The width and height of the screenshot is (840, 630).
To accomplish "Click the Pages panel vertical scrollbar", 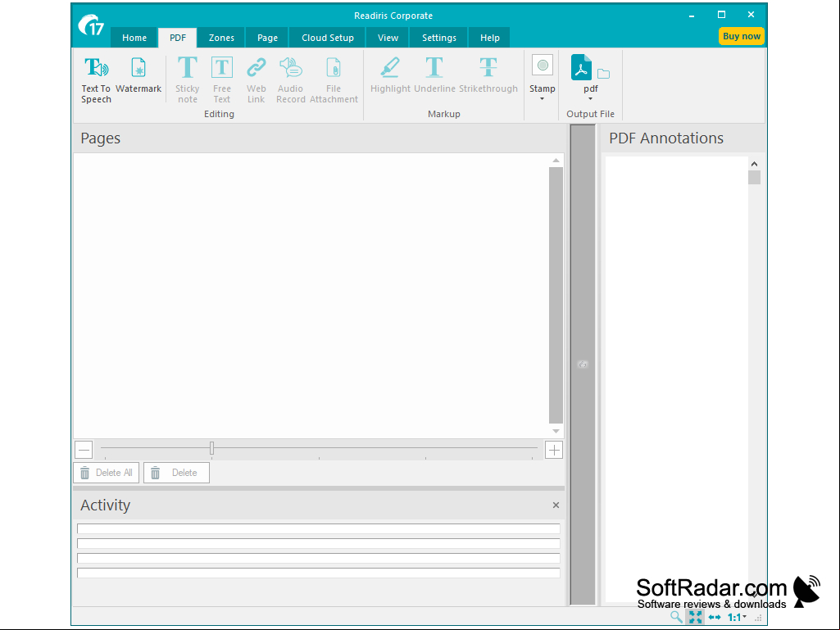I will click(556, 295).
